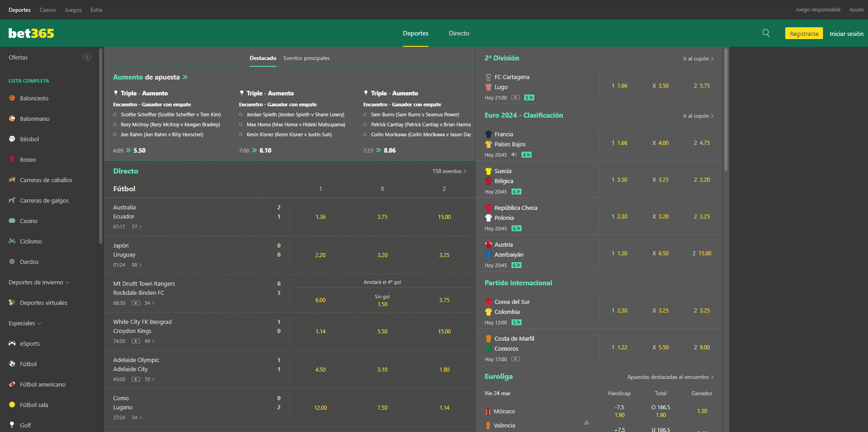Select the Fútbol americano icon

tap(12, 384)
